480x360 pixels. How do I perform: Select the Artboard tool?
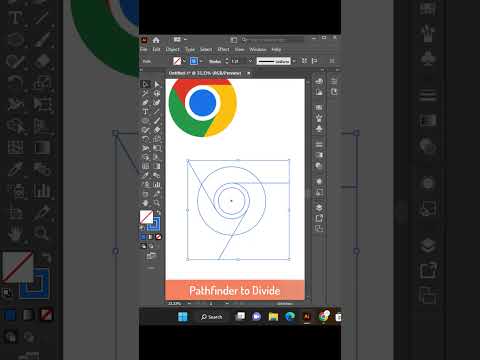(146, 194)
